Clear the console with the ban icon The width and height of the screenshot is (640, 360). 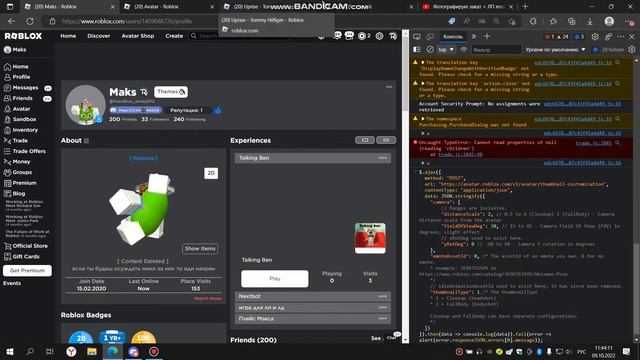[x=430, y=49]
